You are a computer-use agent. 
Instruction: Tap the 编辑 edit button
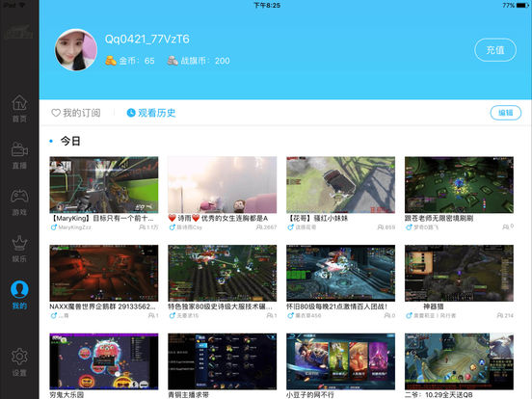pyautogui.click(x=506, y=113)
